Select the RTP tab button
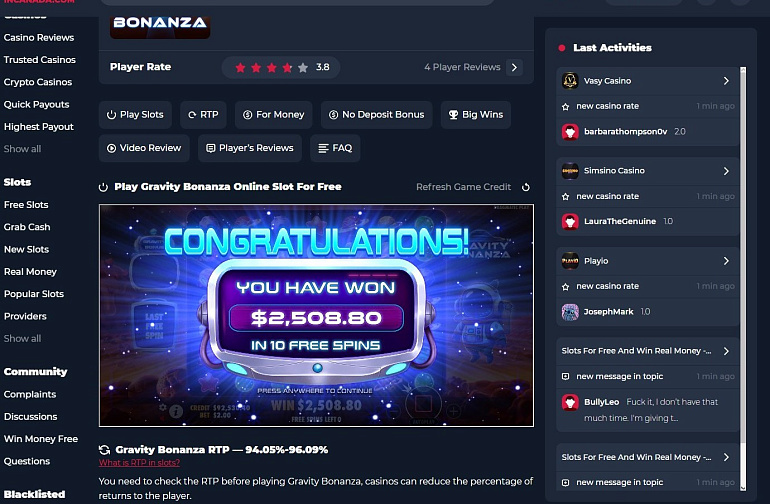 [x=203, y=115]
